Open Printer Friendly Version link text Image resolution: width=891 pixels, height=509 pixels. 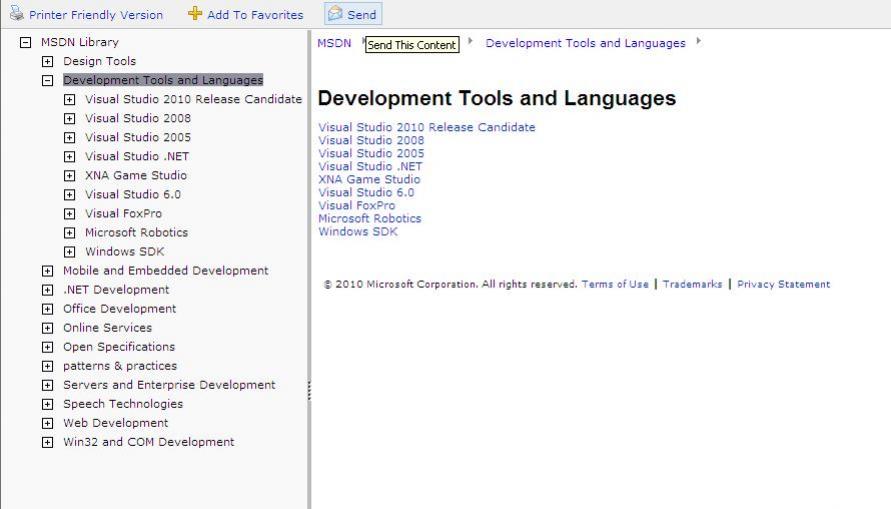click(x=96, y=15)
